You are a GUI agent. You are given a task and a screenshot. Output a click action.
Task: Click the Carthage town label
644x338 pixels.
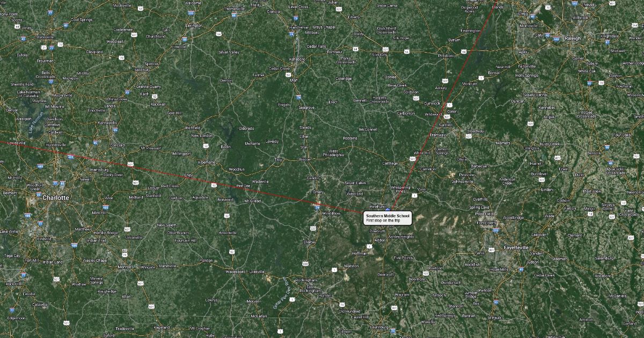click(389, 163)
